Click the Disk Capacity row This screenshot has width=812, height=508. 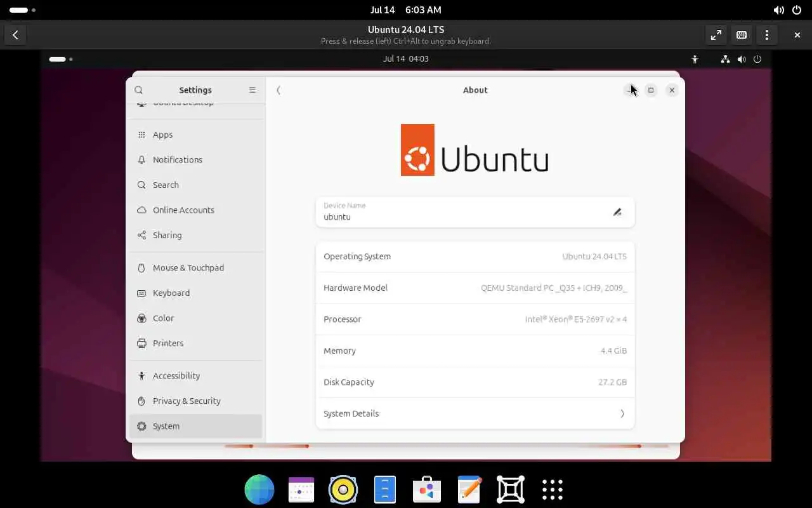pyautogui.click(x=475, y=382)
